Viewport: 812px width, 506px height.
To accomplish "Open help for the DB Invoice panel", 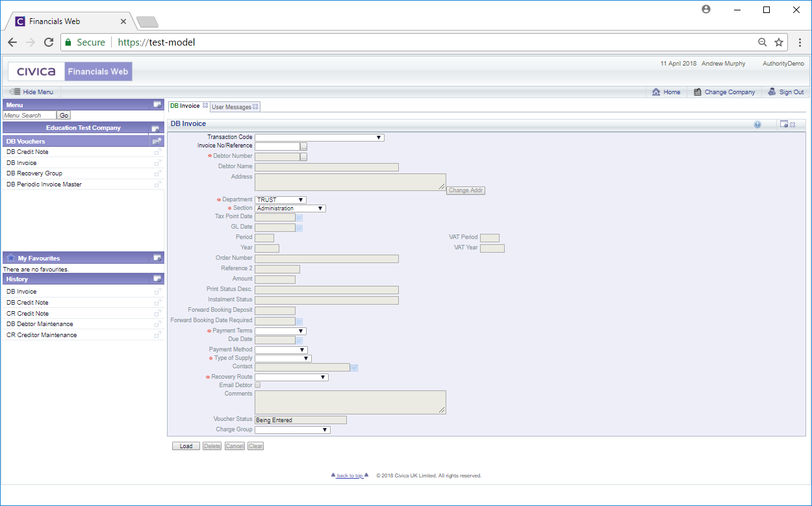I will click(757, 124).
